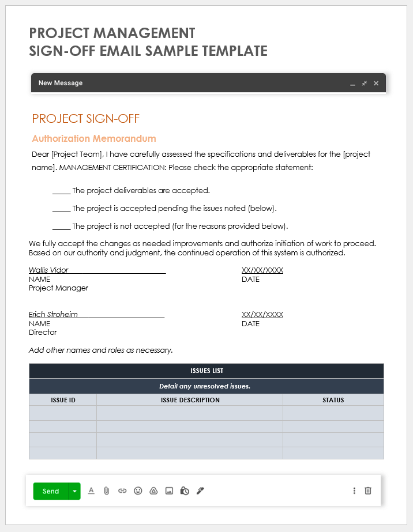Viewport: 413px width, 532px height.
Task: Insert file from Google Drive
Action: pos(153,491)
